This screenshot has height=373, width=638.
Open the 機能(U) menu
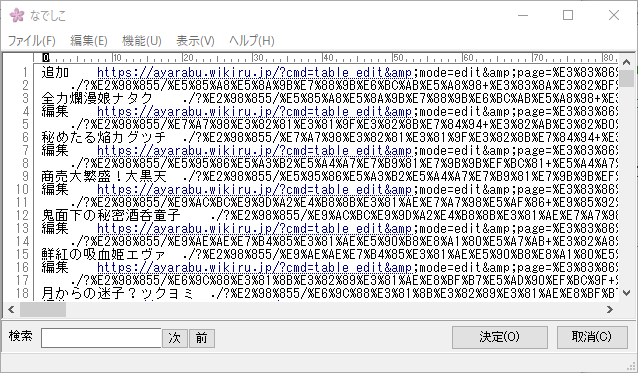point(142,41)
